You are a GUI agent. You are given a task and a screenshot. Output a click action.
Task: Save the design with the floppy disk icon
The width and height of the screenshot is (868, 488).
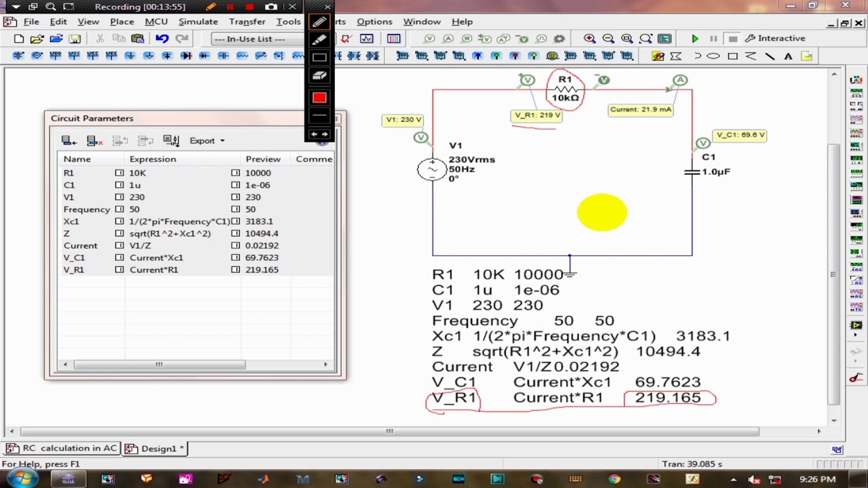coord(75,39)
